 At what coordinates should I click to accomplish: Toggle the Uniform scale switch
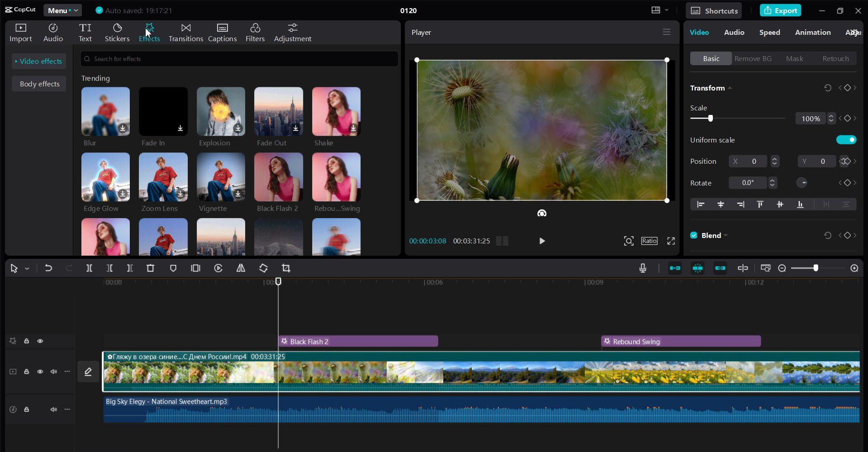(x=846, y=140)
